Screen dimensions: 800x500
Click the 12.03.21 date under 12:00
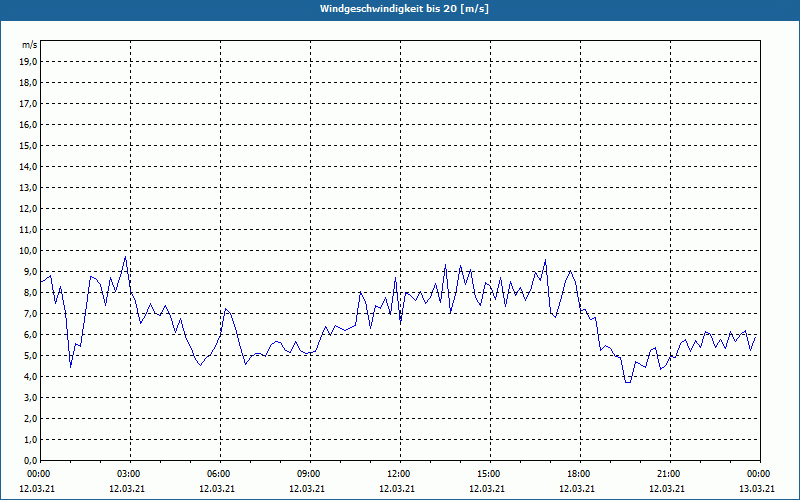(x=397, y=488)
